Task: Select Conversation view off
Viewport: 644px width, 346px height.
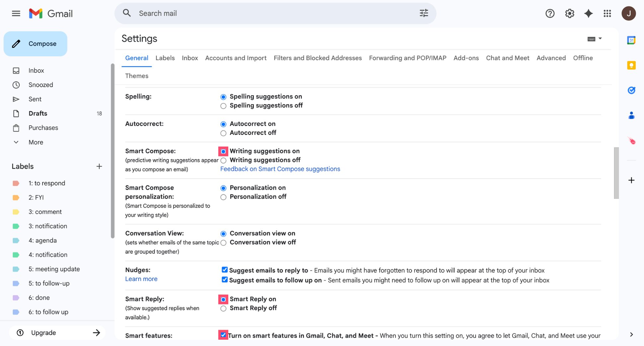Action: [x=223, y=242]
